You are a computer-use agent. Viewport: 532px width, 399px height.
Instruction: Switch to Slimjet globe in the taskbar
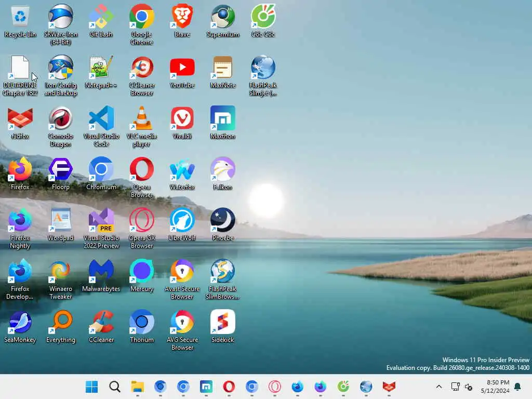click(x=366, y=387)
